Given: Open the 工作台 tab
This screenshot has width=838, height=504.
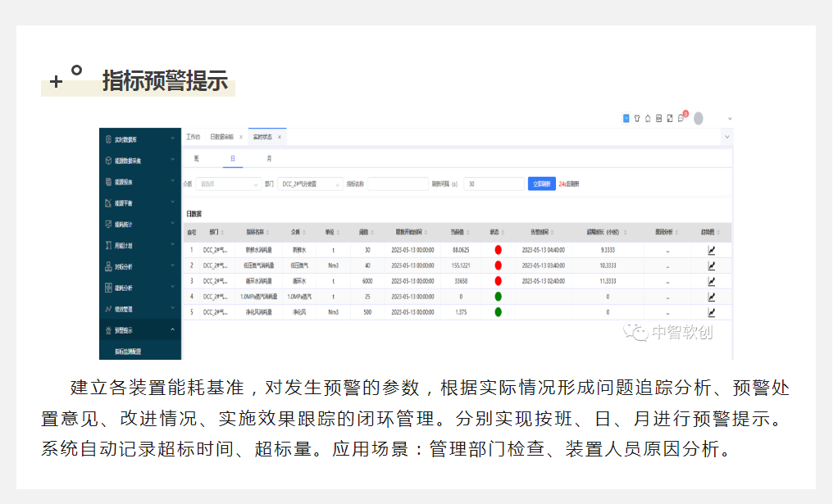Looking at the screenshot, I should click(194, 137).
